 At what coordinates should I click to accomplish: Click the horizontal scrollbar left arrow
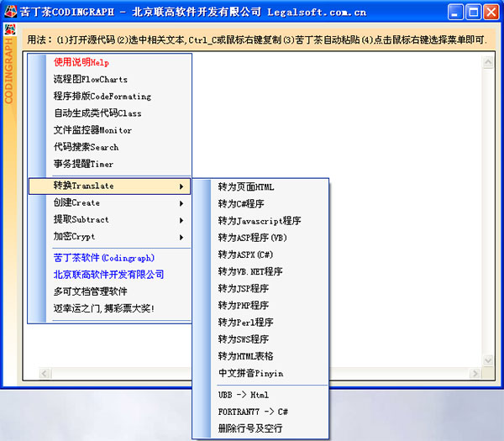coord(45,373)
